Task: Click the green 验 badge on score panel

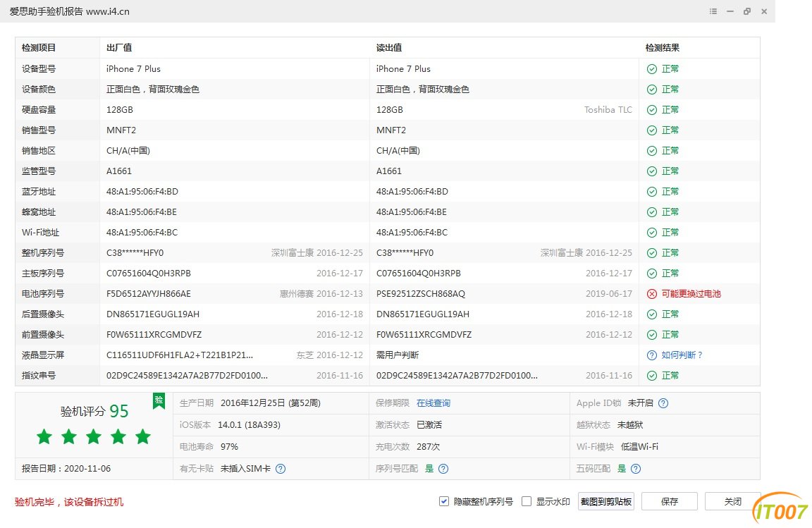Action: click(x=159, y=401)
